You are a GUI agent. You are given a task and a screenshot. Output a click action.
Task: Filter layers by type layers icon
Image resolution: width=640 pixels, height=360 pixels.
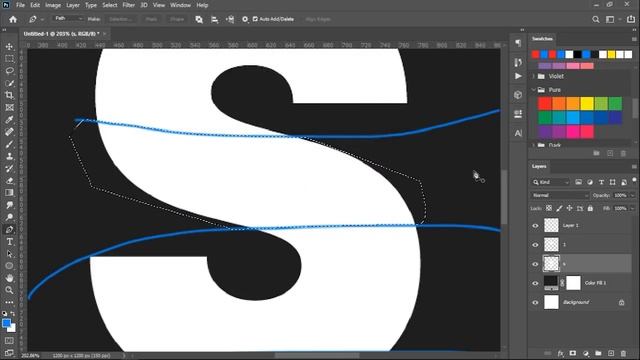601,182
